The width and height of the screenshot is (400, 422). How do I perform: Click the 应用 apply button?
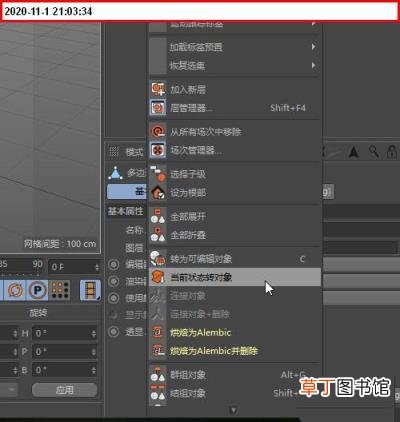pos(65,390)
